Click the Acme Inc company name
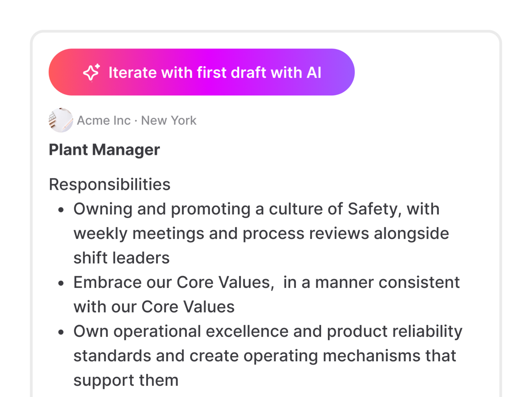Image resolution: width=532 pixels, height=397 pixels. pyautogui.click(x=104, y=120)
